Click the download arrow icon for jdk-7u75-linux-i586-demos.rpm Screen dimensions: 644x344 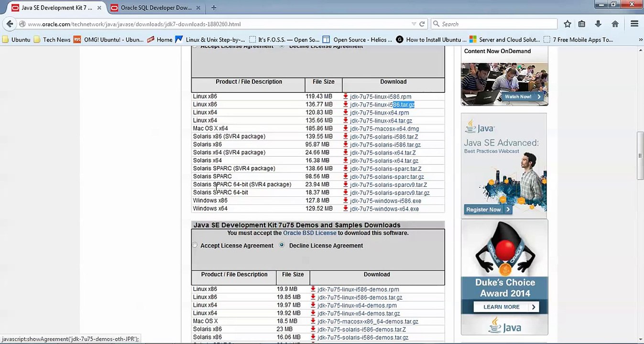tap(313, 289)
